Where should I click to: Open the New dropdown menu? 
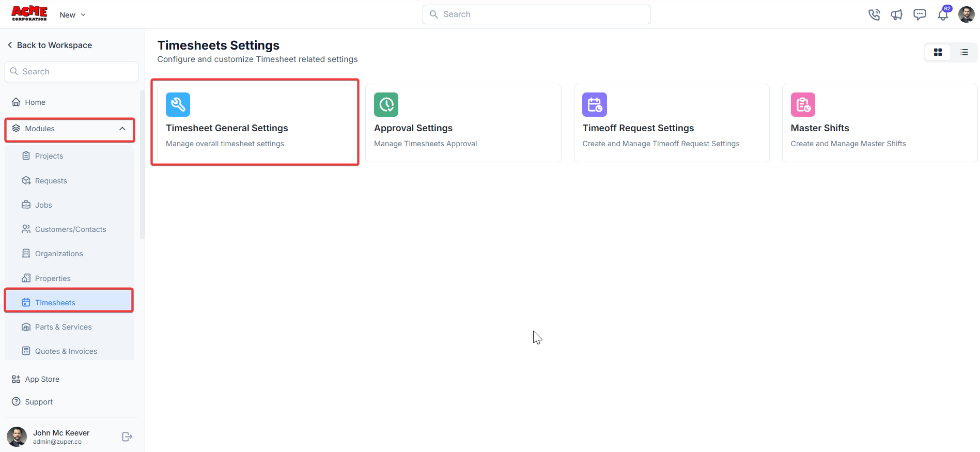point(72,15)
